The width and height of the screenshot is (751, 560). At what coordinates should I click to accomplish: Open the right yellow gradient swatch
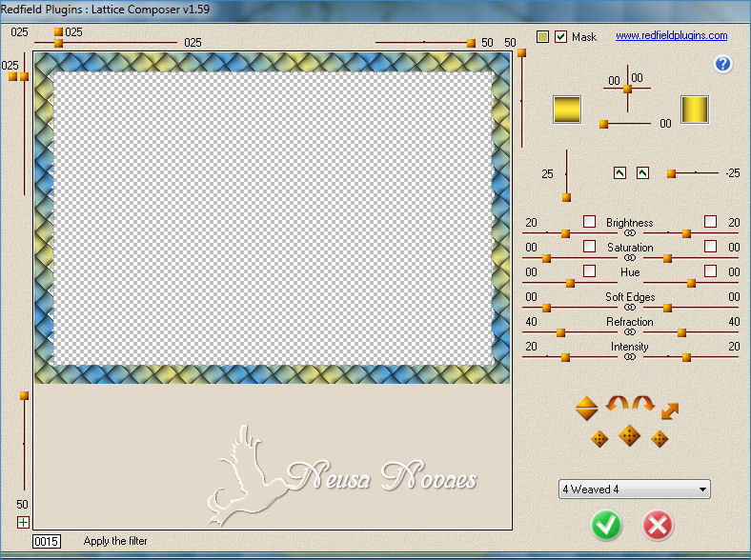pos(695,110)
